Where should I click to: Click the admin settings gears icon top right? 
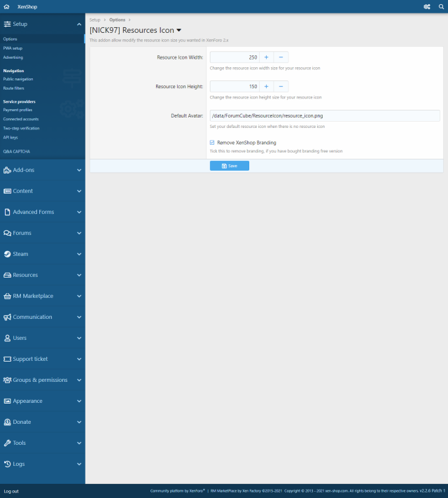[x=427, y=6]
